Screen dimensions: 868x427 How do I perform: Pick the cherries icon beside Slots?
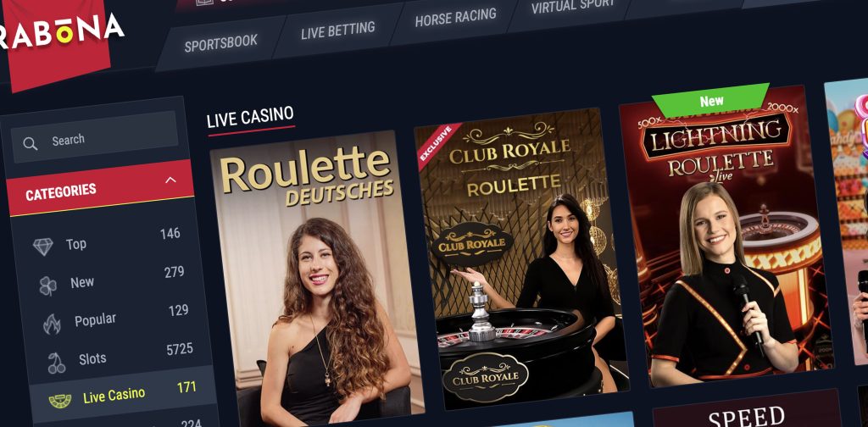tap(57, 363)
